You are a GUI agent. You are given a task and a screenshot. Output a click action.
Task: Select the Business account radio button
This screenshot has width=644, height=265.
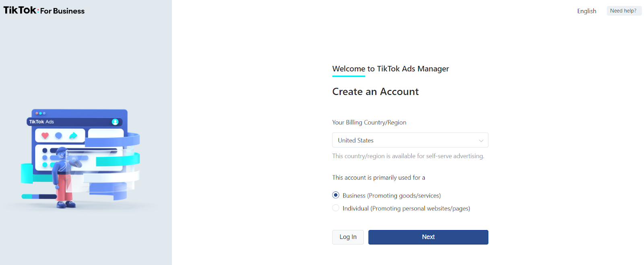point(336,195)
